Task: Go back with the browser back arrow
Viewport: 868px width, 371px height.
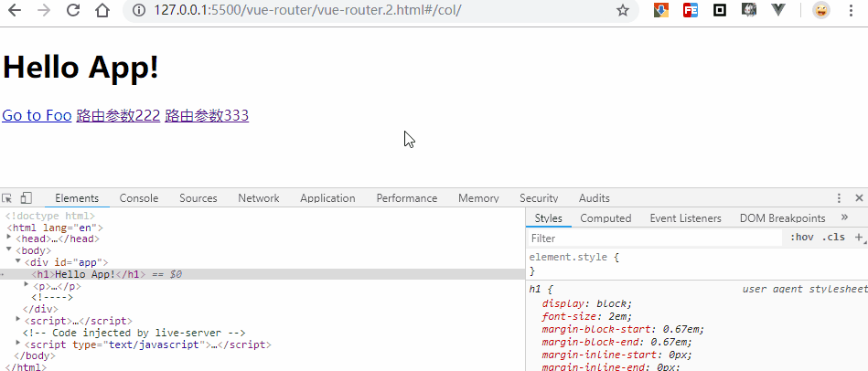Action: (x=14, y=10)
